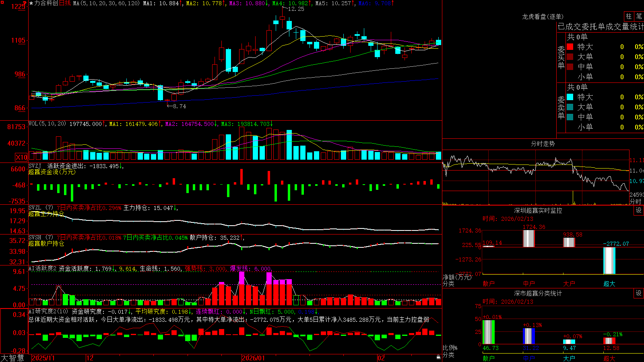The image size is (644, 362).
Task: Click the 龙虎看盘(逐单) panel title
Action: [x=543, y=16]
